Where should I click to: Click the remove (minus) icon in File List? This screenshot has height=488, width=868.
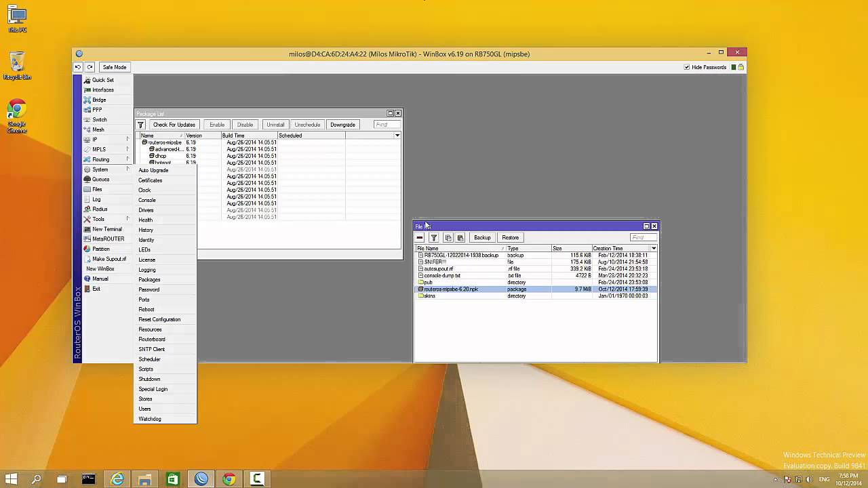tap(420, 238)
